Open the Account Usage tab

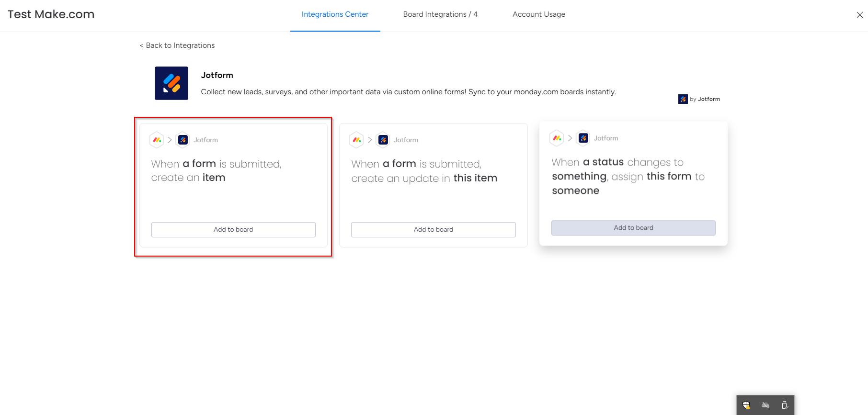(x=539, y=14)
